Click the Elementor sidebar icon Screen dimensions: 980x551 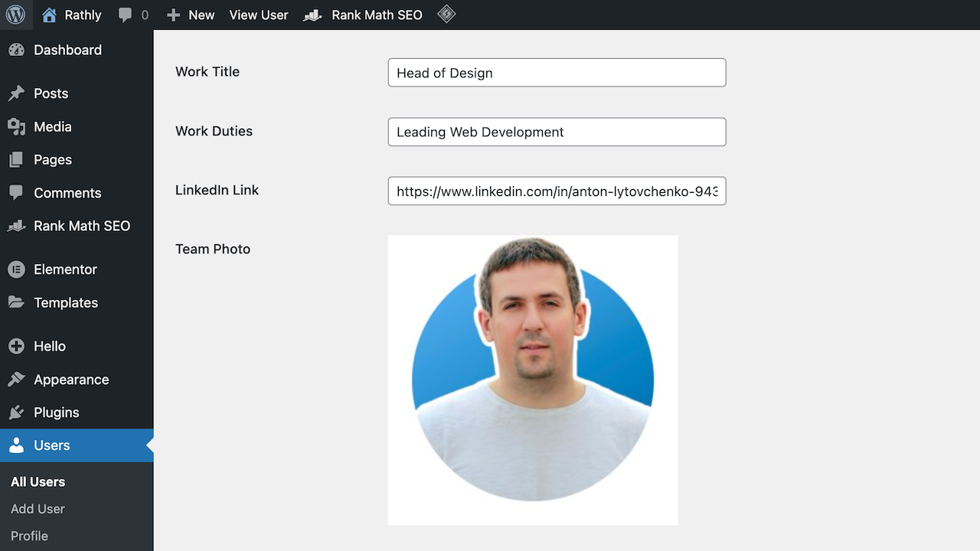(x=17, y=269)
